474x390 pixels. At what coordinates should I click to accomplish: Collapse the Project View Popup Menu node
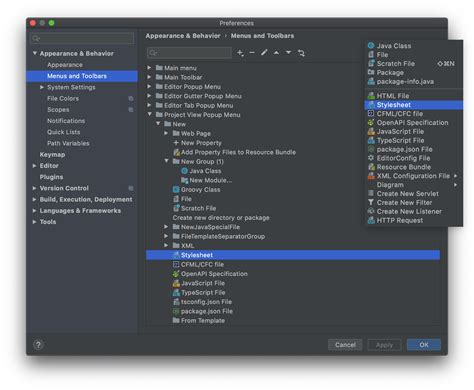[150, 114]
